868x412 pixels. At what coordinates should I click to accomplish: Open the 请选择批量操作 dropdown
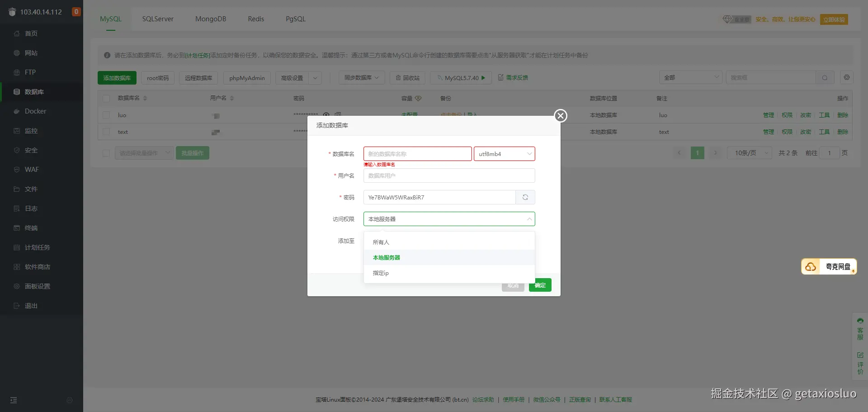[144, 153]
